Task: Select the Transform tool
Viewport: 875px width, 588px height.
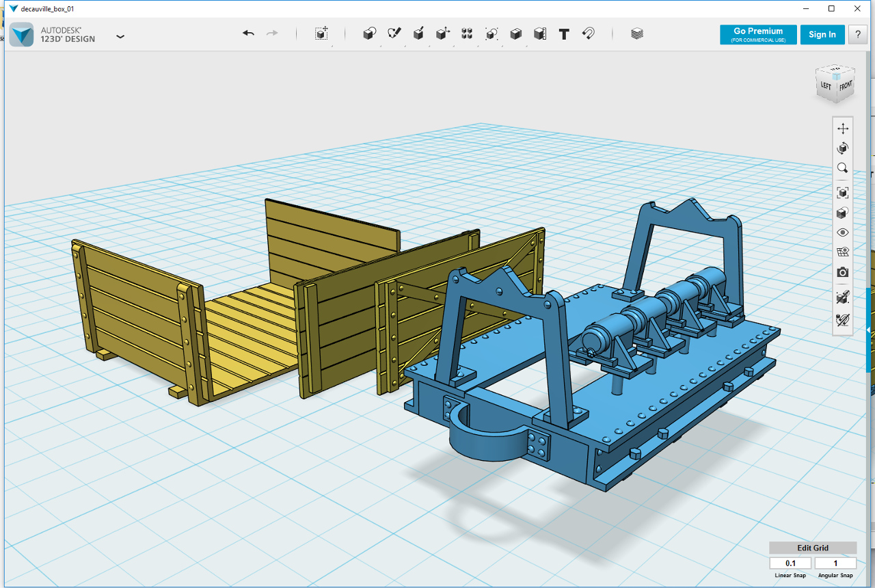Action: click(321, 34)
